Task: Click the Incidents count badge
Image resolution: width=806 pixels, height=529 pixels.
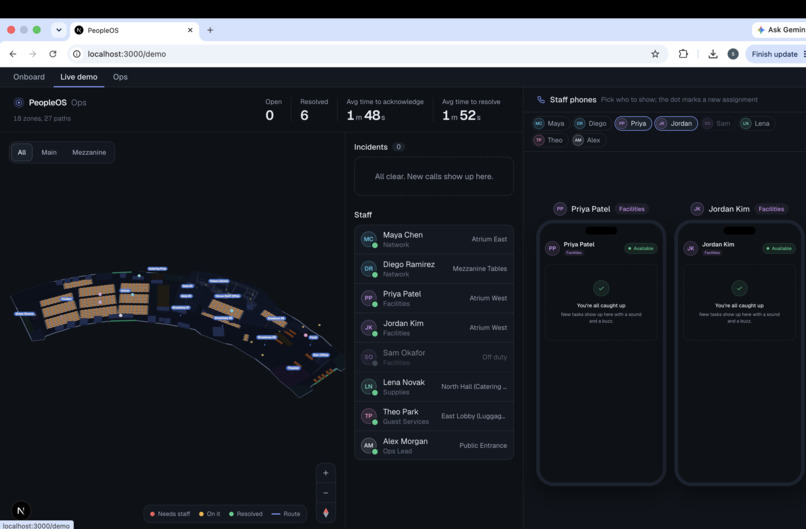Action: pyautogui.click(x=398, y=147)
